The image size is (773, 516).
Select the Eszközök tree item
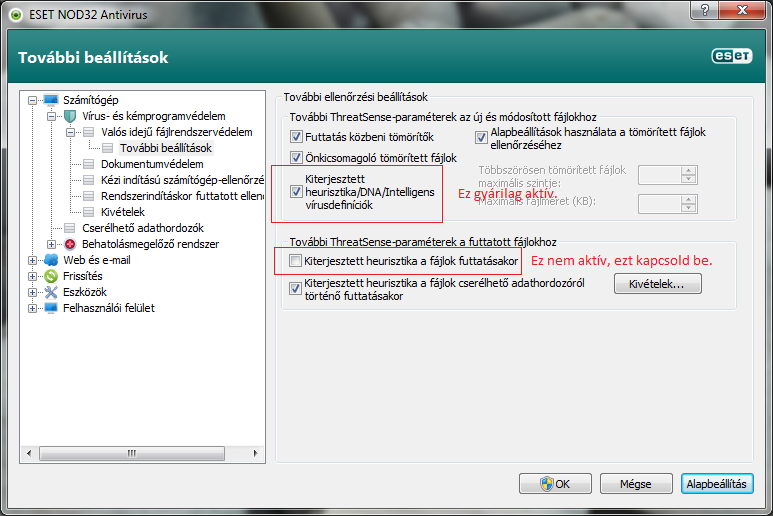pyautogui.click(x=84, y=292)
